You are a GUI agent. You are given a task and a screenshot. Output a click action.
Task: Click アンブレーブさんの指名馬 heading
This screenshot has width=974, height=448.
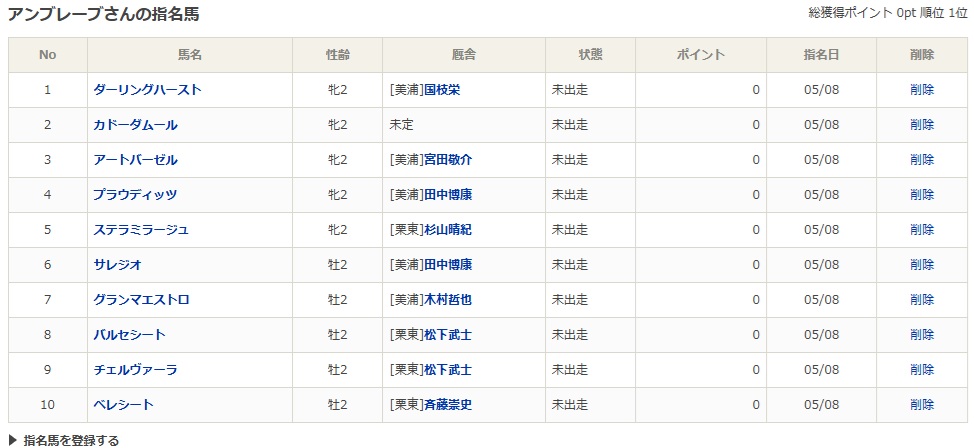[x=104, y=14]
